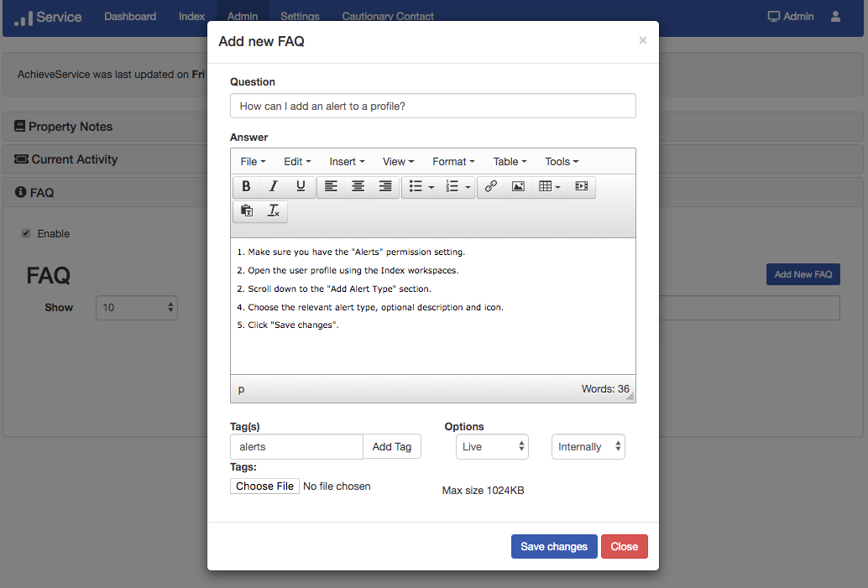This screenshot has width=868, height=588.
Task: Insert a bulleted list
Action: point(416,186)
